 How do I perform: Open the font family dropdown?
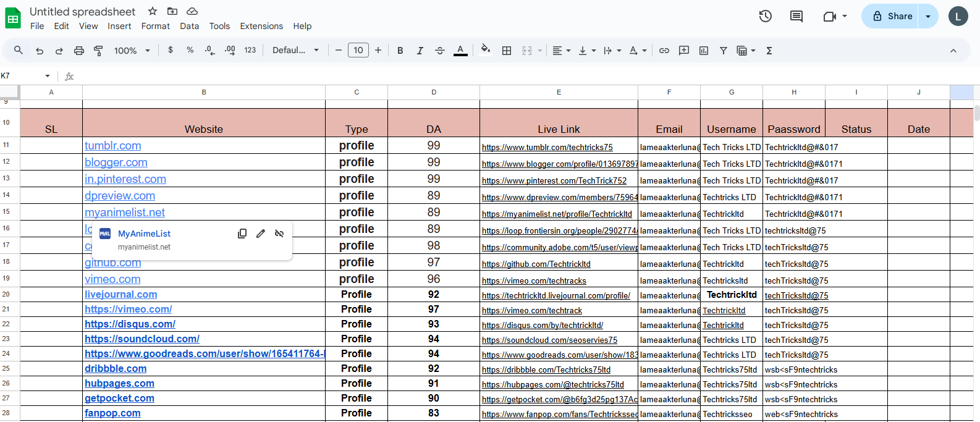tap(295, 51)
